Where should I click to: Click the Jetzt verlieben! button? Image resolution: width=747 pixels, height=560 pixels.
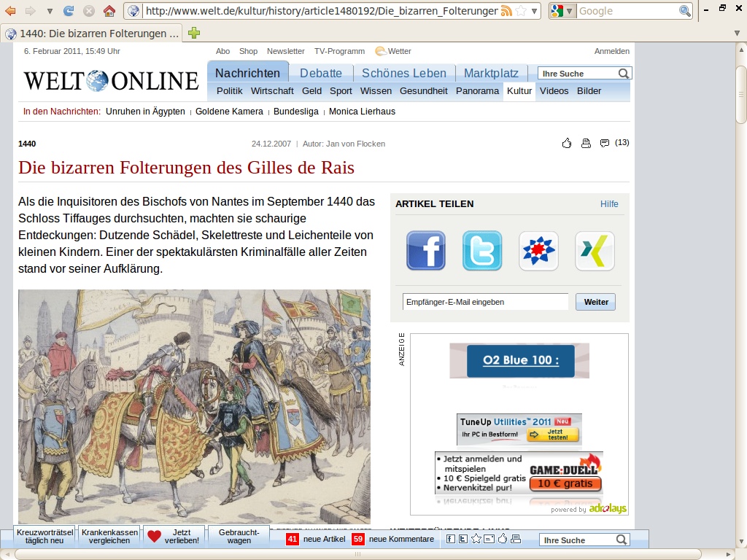174,537
